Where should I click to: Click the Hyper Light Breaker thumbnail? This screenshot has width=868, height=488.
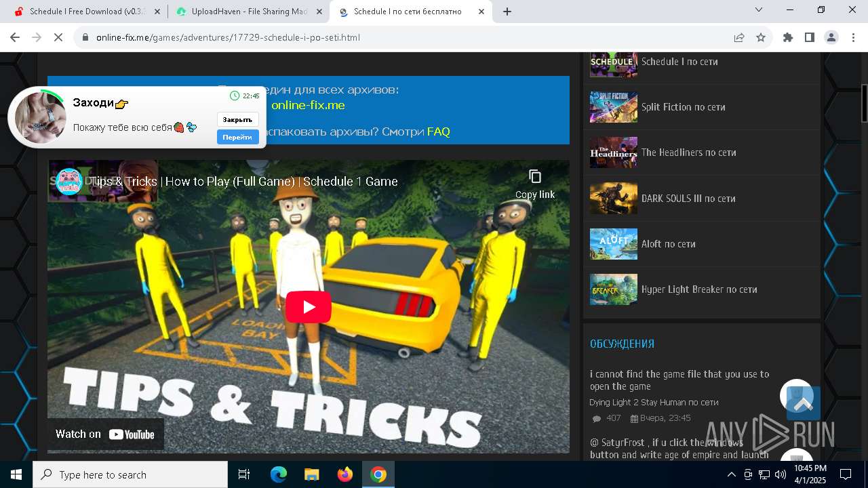[x=614, y=289]
